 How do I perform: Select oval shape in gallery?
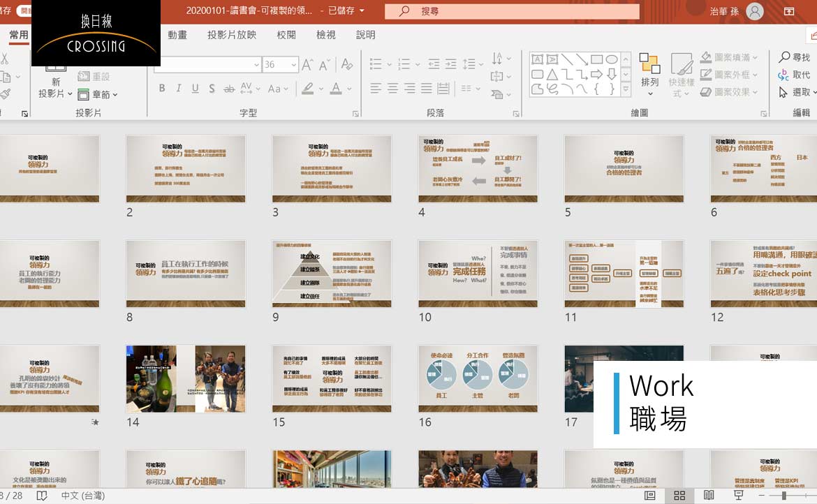point(612,59)
